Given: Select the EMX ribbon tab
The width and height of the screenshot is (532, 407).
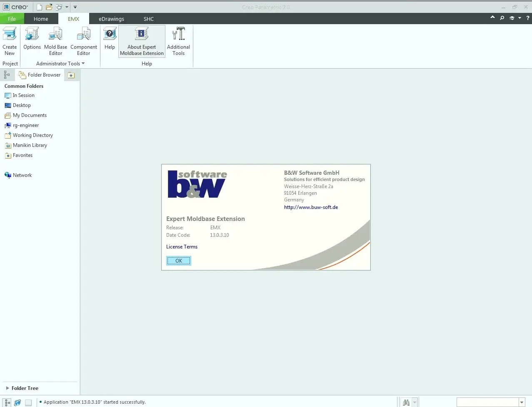Looking at the screenshot, I should [73, 19].
